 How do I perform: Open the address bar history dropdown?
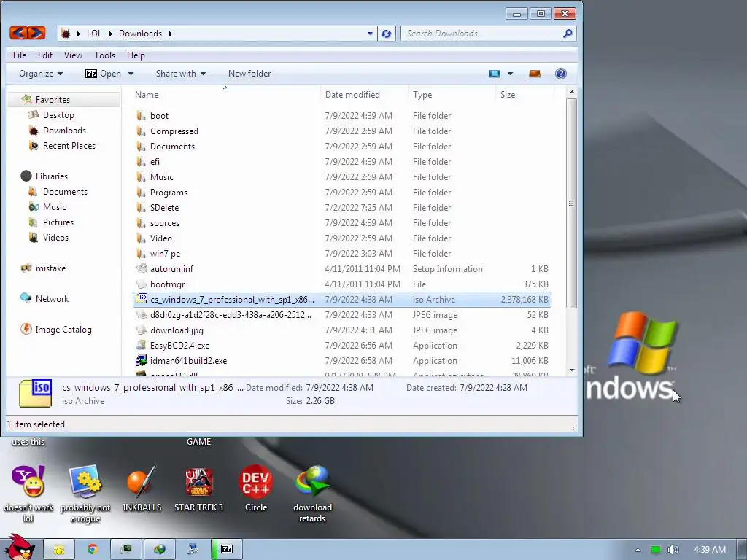(x=370, y=34)
